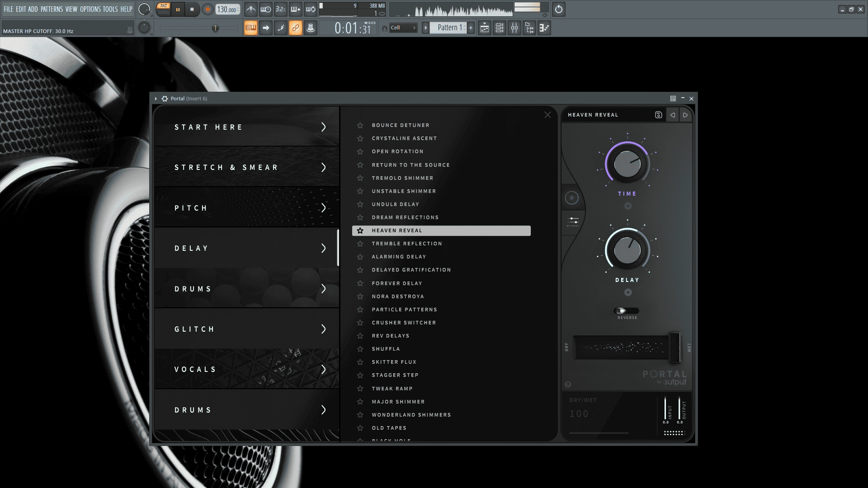Click the DELAY macro knob
The height and width of the screenshot is (488, 868).
click(x=627, y=250)
